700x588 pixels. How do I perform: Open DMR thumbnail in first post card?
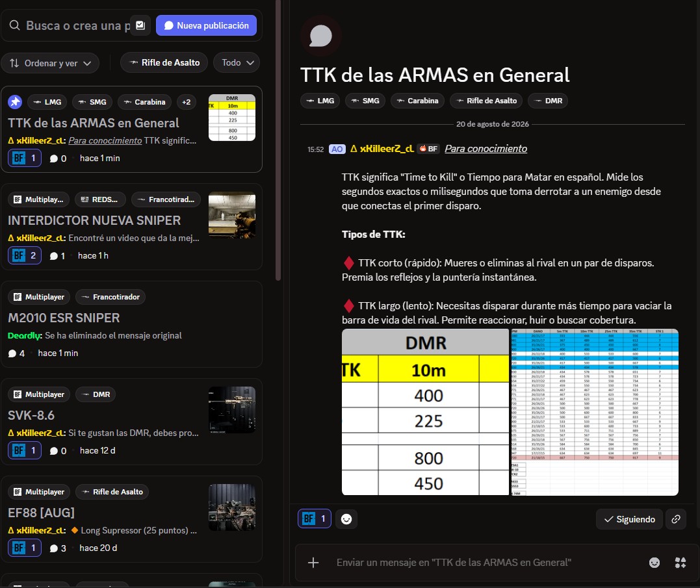[x=232, y=118]
